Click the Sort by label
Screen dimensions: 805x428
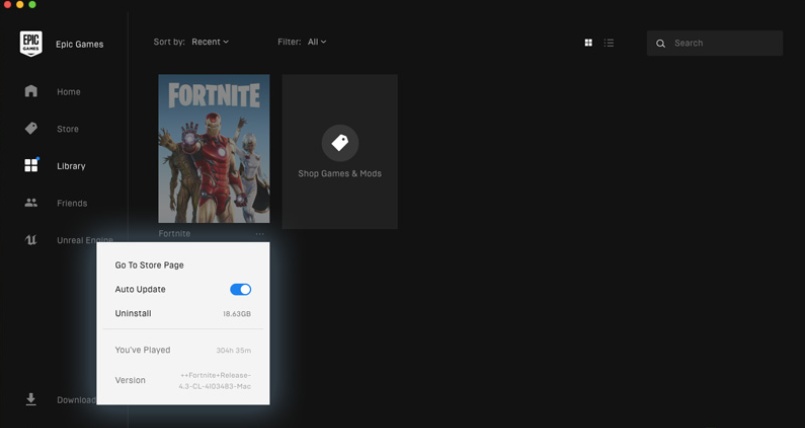coord(169,42)
